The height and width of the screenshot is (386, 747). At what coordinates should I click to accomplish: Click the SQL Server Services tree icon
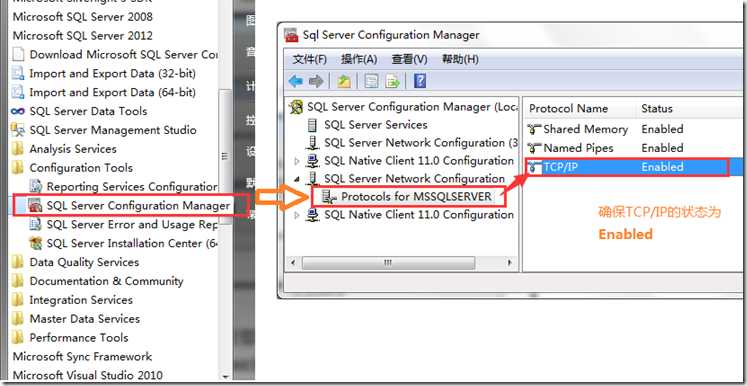coord(313,125)
